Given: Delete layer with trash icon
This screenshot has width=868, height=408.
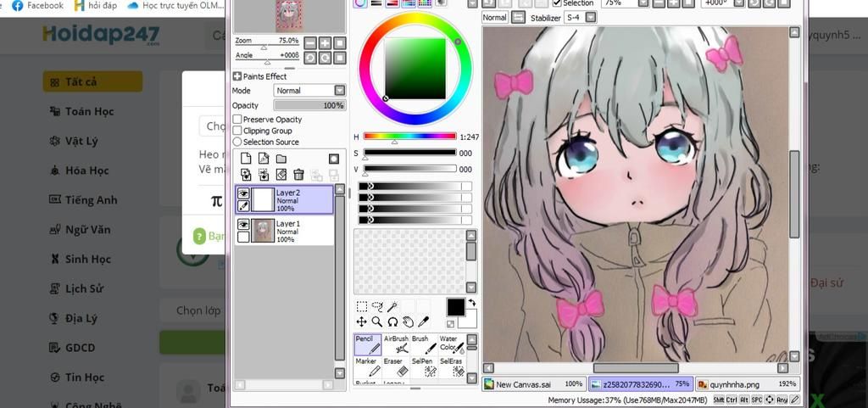Looking at the screenshot, I should pos(299,175).
